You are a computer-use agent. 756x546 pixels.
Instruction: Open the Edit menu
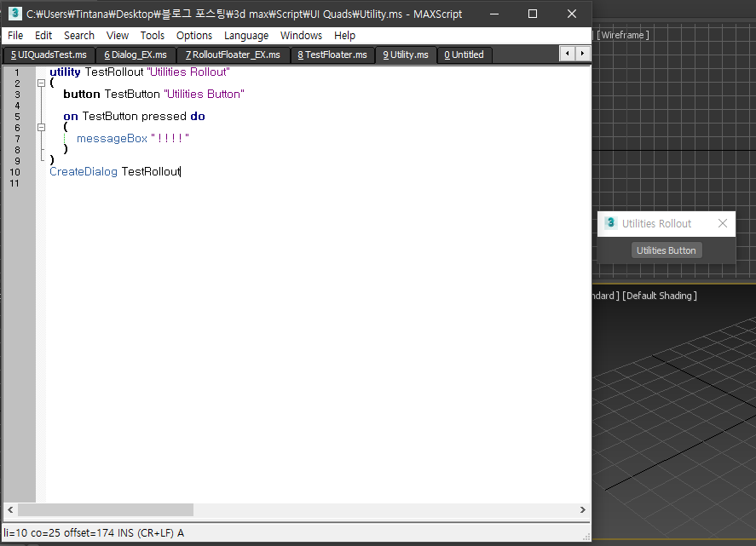[x=43, y=36]
